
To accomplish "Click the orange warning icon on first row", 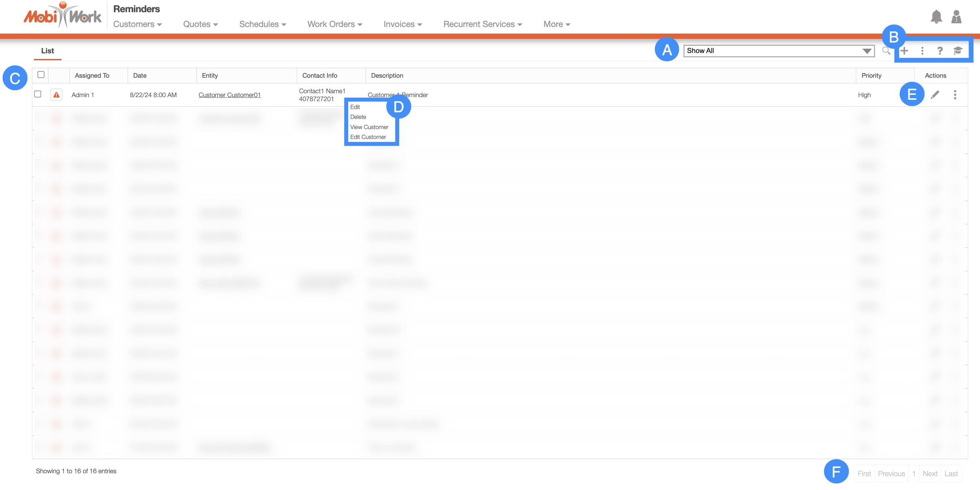I will coord(56,95).
